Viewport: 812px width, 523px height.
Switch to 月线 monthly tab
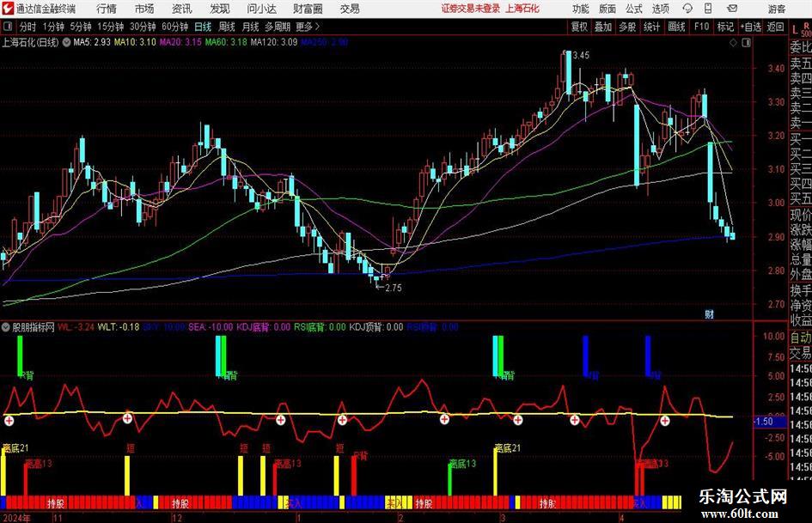(x=250, y=27)
